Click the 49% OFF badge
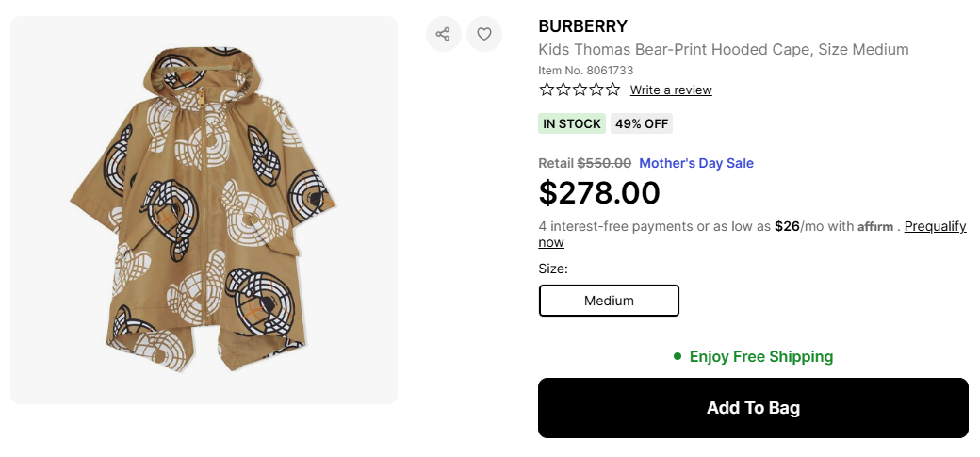The height and width of the screenshot is (457, 980). [642, 124]
